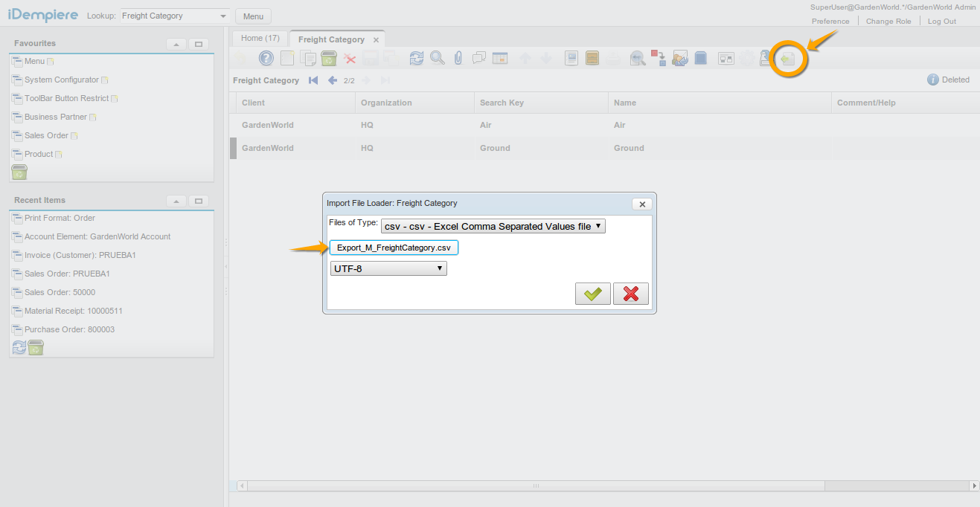The height and width of the screenshot is (507, 980).
Task: Confirm import with green checkmark button
Action: [592, 294]
